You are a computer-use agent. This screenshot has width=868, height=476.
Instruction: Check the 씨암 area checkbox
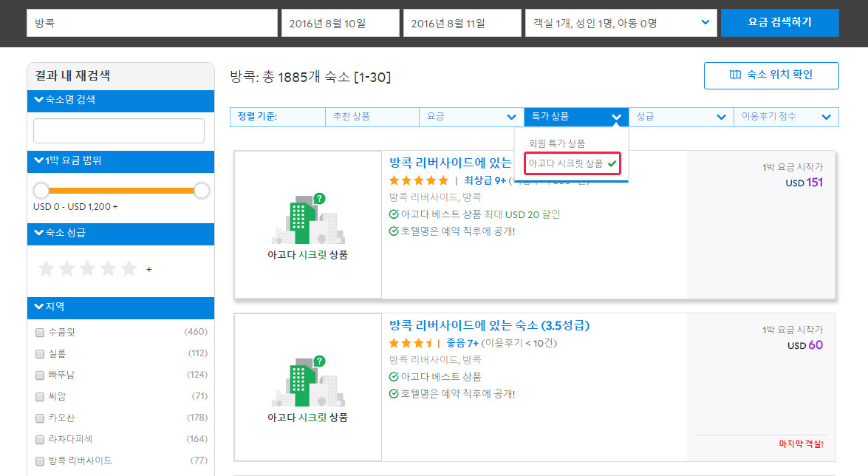coord(40,397)
